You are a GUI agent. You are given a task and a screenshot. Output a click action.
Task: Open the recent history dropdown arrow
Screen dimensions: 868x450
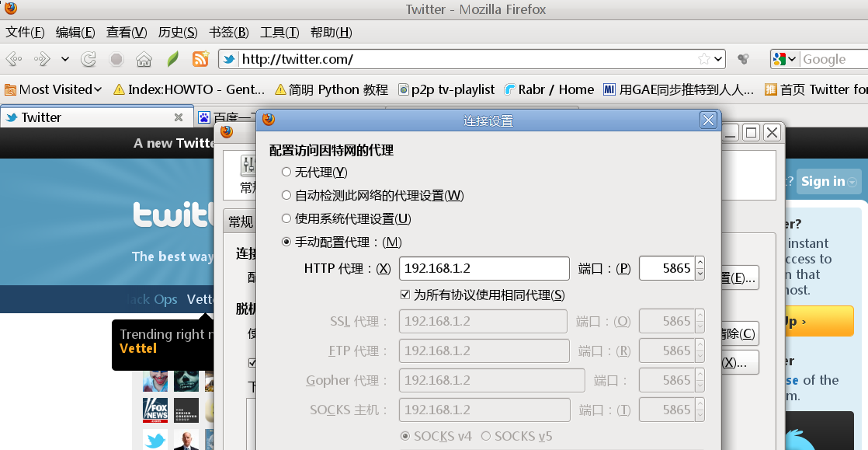(x=65, y=59)
